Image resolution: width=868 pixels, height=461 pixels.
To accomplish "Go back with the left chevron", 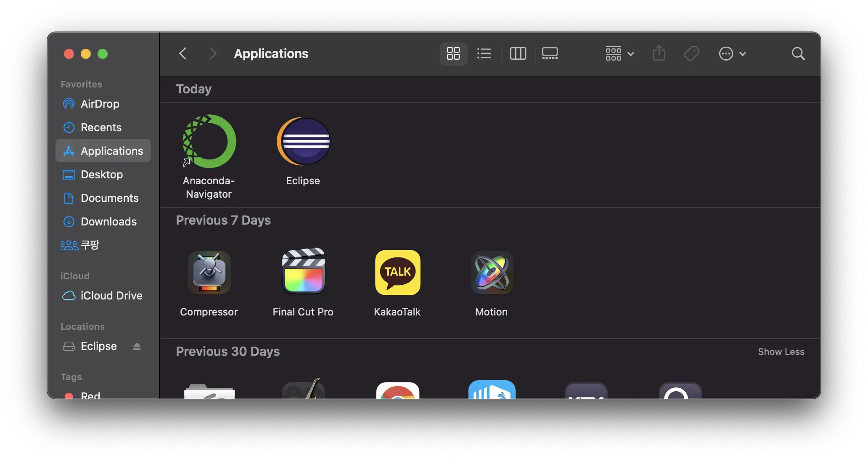I will click(183, 53).
